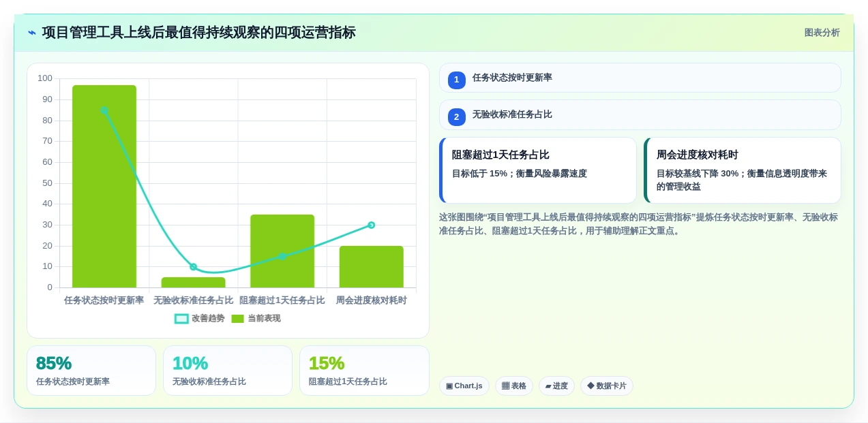Click the x-axis label 任务状态按时更新率
Screen dimensions: 868x423
point(104,300)
